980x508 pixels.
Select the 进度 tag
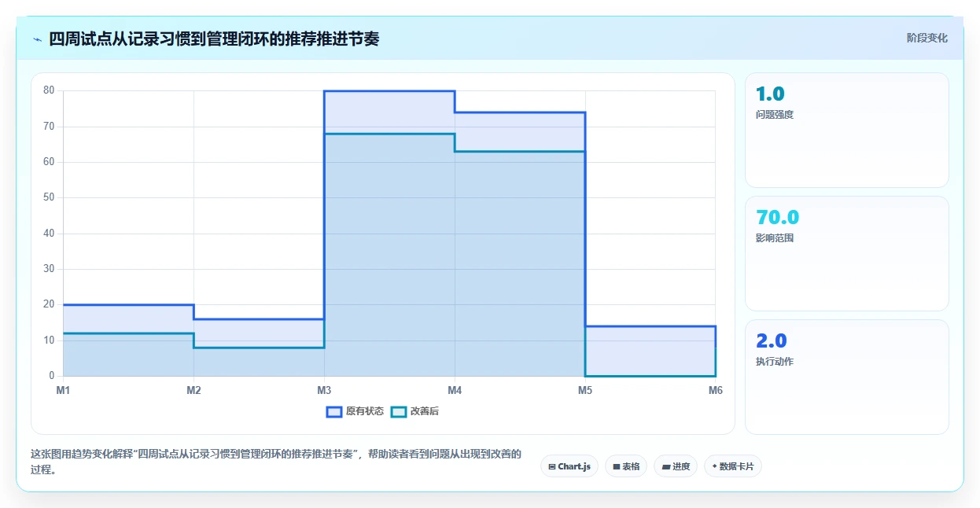tap(676, 466)
